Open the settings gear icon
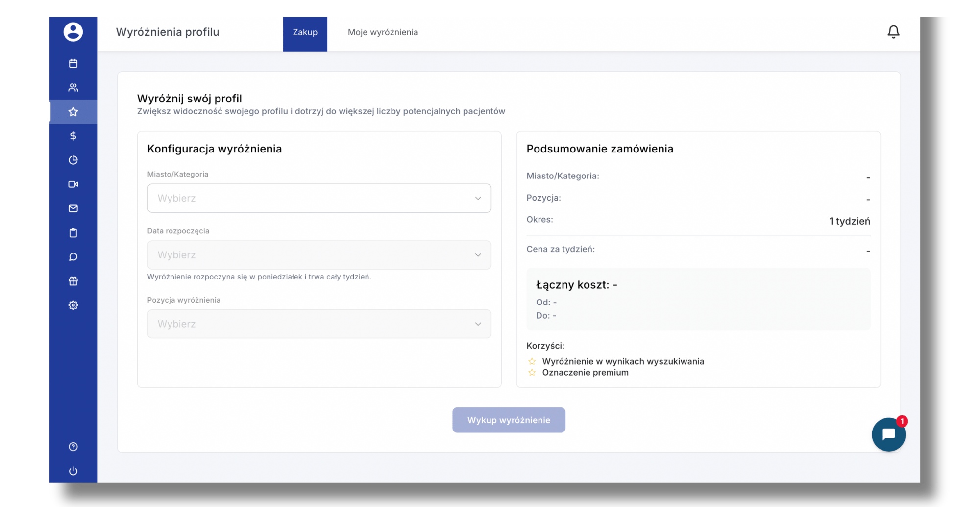 pos(73,305)
